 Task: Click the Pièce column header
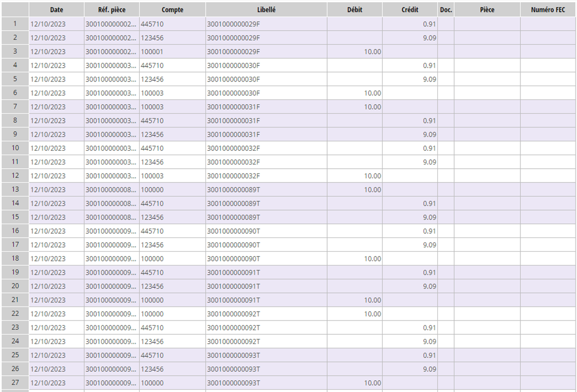coord(486,10)
